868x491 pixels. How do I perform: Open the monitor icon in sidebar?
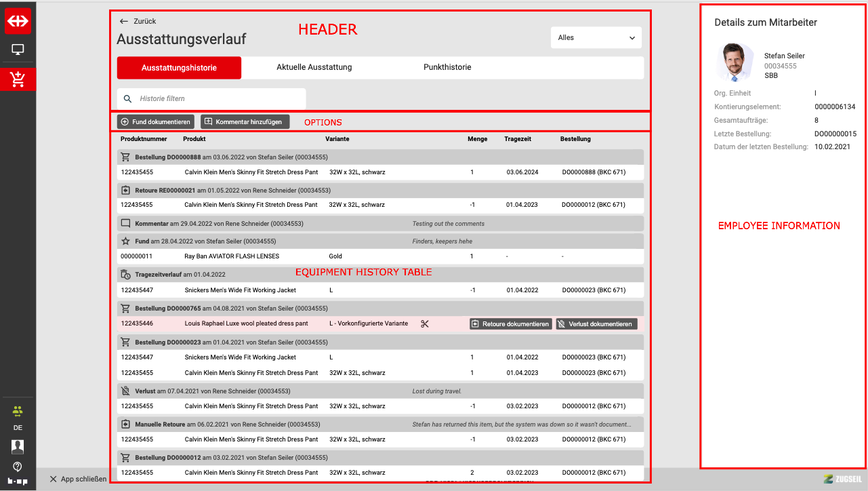pos(18,50)
